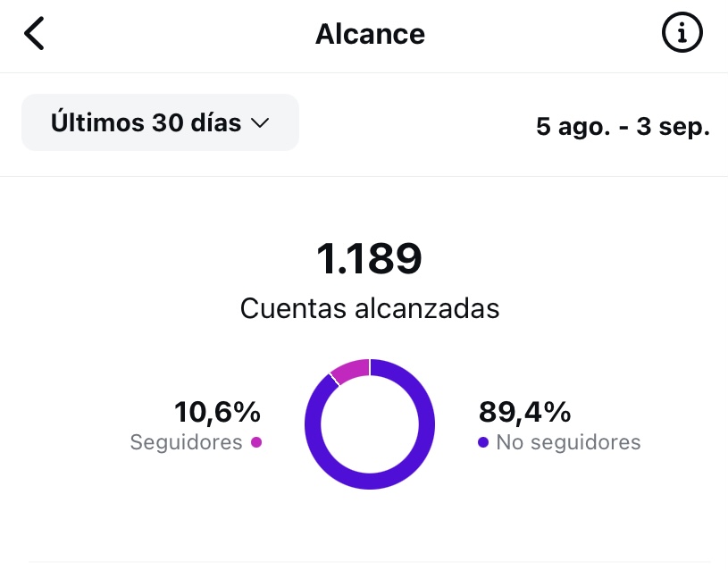The height and width of the screenshot is (570, 728).
Task: Click the back arrow to exit Alcance
Action: (34, 34)
